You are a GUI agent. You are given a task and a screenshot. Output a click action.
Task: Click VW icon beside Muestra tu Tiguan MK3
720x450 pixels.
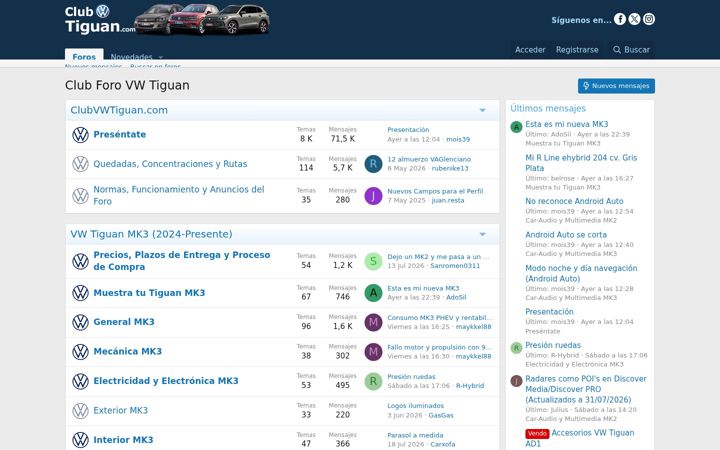pos(80,293)
